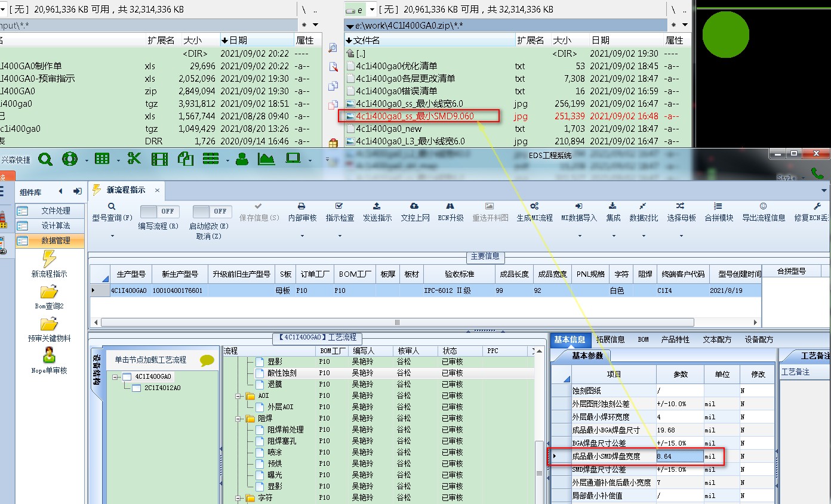Select 阻焊塞孔 process row
This screenshot has height=504, width=831.
pos(378,441)
